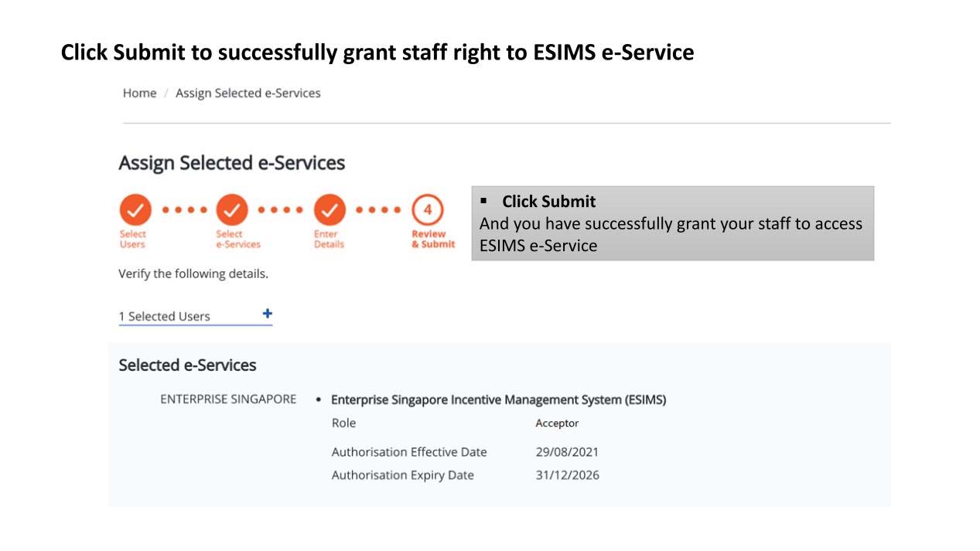Click the Select e-Services step checkmark circle
980x551 pixels.
click(232, 209)
